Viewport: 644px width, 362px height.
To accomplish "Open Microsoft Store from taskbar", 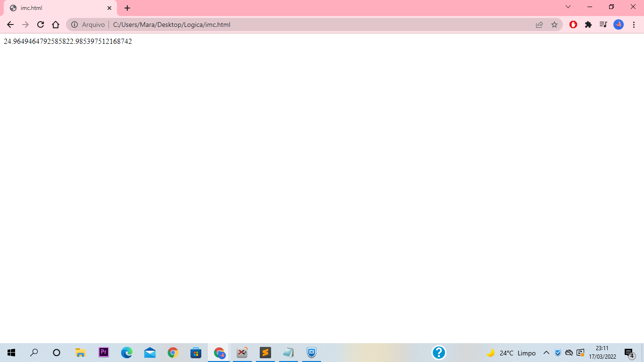I will pyautogui.click(x=196, y=353).
